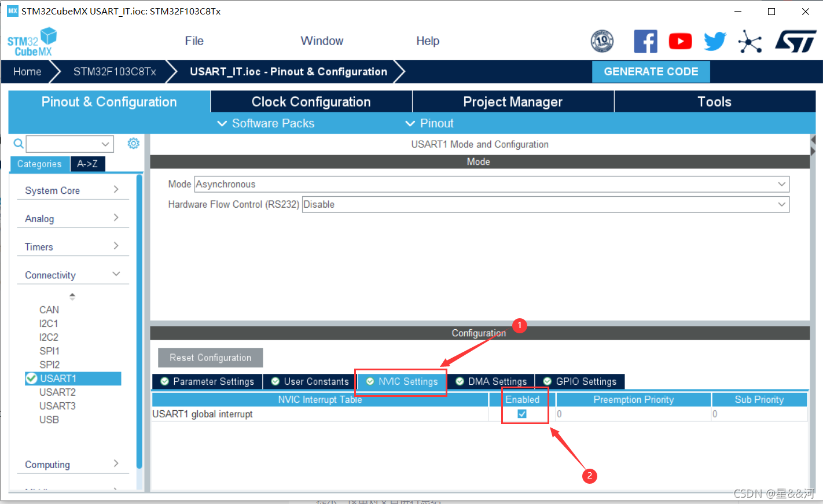Click the GENERATE CODE button
823x504 pixels.
click(651, 72)
